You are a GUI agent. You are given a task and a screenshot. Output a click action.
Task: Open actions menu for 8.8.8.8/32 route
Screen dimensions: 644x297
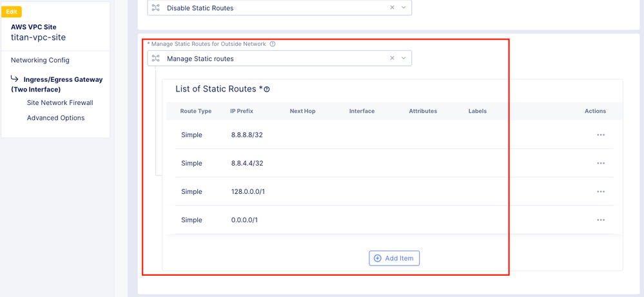[x=601, y=135]
